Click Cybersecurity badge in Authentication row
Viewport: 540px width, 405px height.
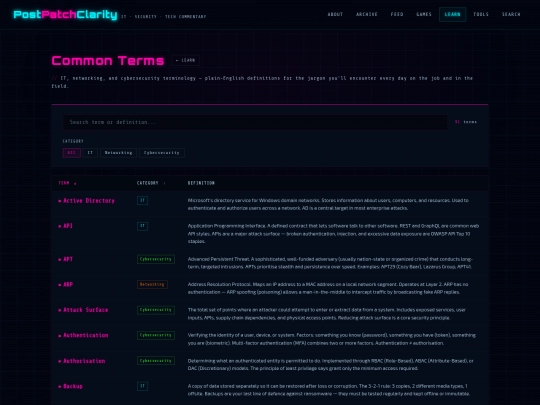pyautogui.click(x=156, y=335)
